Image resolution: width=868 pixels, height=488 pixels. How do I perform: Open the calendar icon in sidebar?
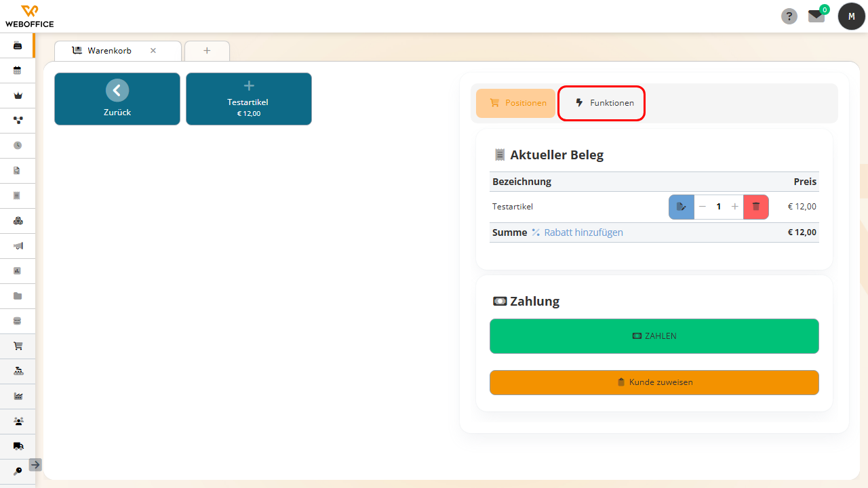point(18,70)
